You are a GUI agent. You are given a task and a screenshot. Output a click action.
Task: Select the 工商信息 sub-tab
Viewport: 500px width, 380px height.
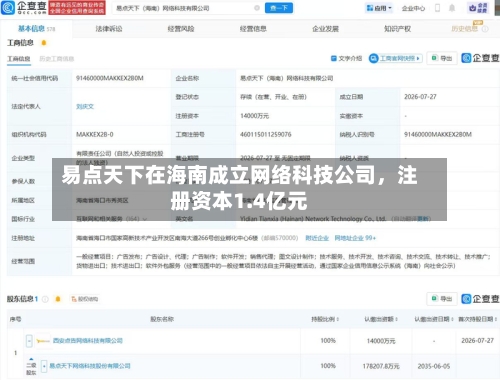pyautogui.click(x=19, y=59)
